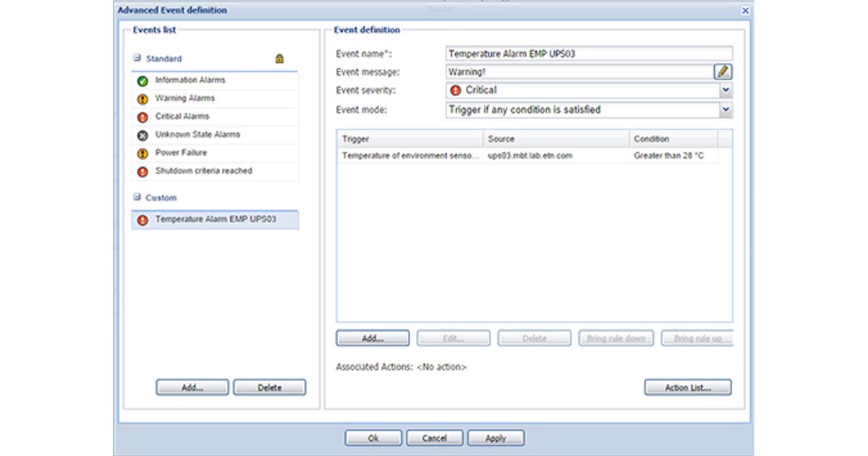Click the Power Failure warning icon
Viewport: 868px width, 456px height.
click(x=142, y=153)
